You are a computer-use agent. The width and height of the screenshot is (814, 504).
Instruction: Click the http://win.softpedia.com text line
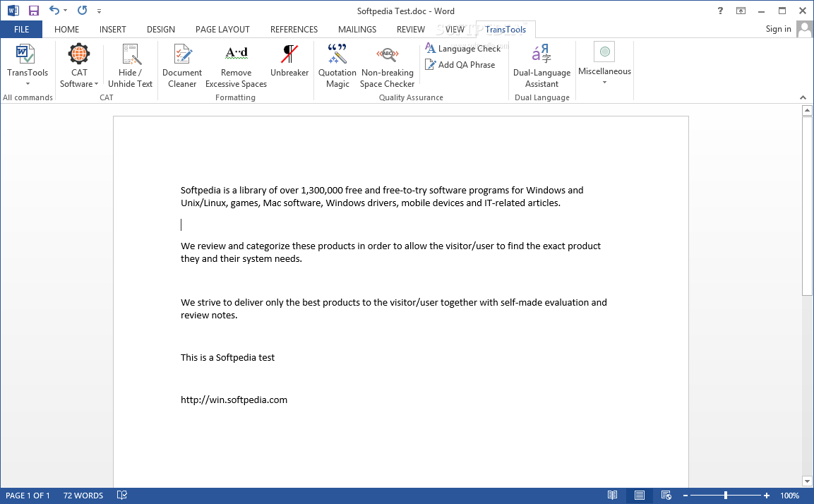[x=234, y=400]
